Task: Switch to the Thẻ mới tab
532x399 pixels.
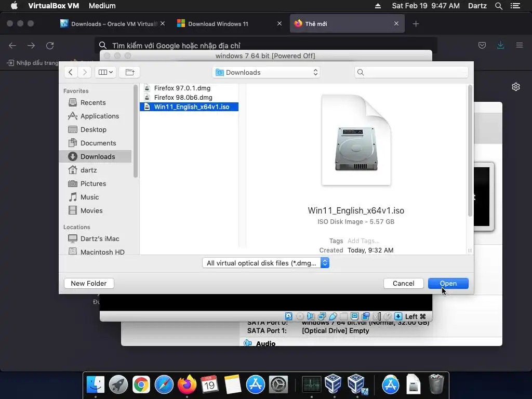Action: pyautogui.click(x=347, y=24)
